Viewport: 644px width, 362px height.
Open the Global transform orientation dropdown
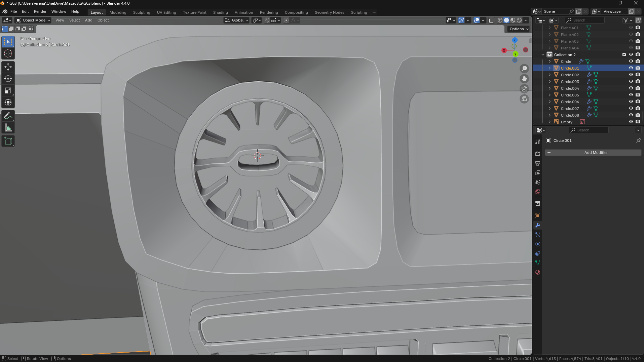[x=237, y=20]
